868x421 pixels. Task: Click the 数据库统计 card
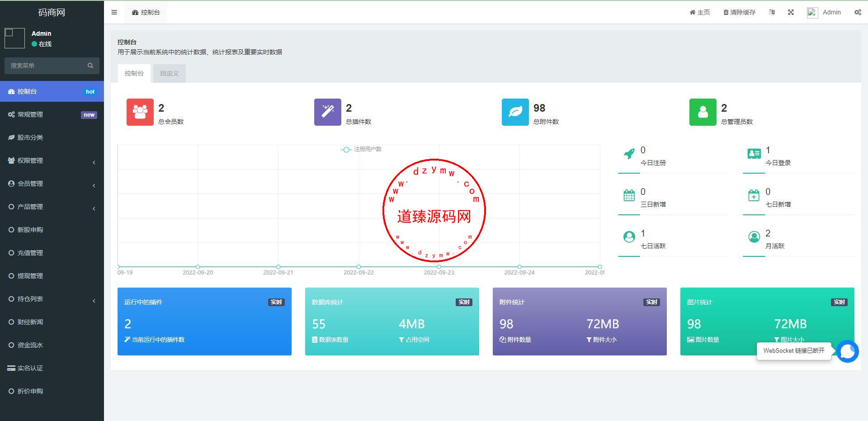(392, 322)
